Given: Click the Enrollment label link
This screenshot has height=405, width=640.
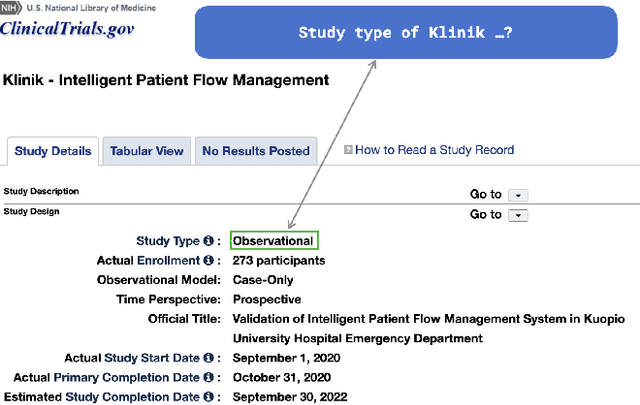Looking at the screenshot, I should click(x=169, y=260).
